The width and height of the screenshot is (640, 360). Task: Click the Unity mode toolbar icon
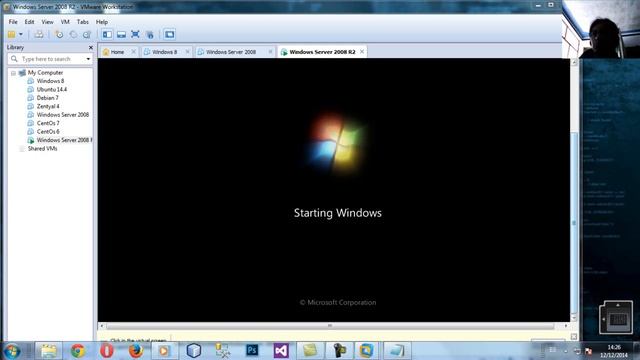tap(150, 35)
